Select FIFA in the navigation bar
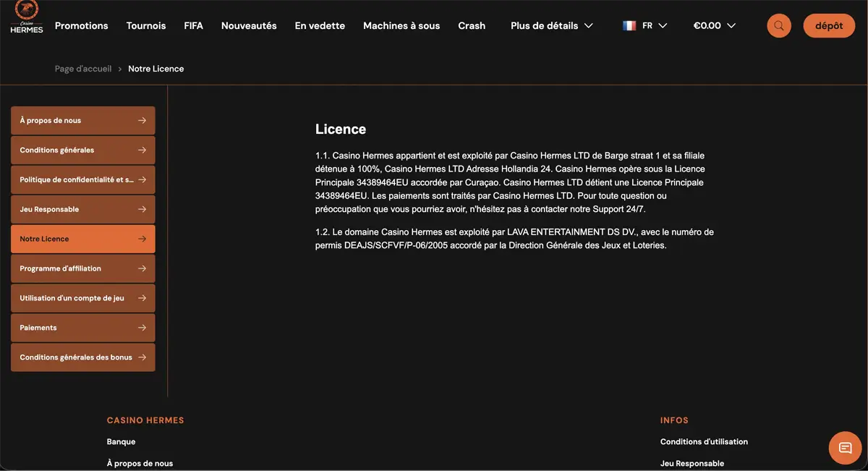868x471 pixels. pyautogui.click(x=194, y=25)
